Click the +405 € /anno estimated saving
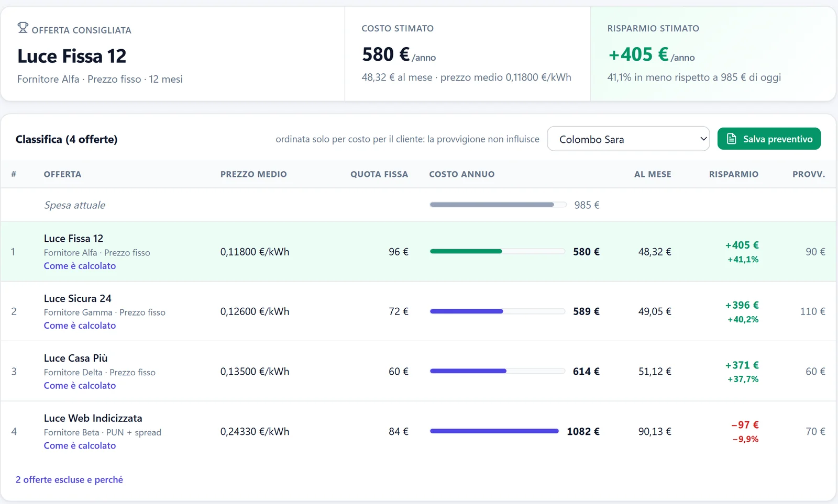The width and height of the screenshot is (838, 504). click(651, 54)
